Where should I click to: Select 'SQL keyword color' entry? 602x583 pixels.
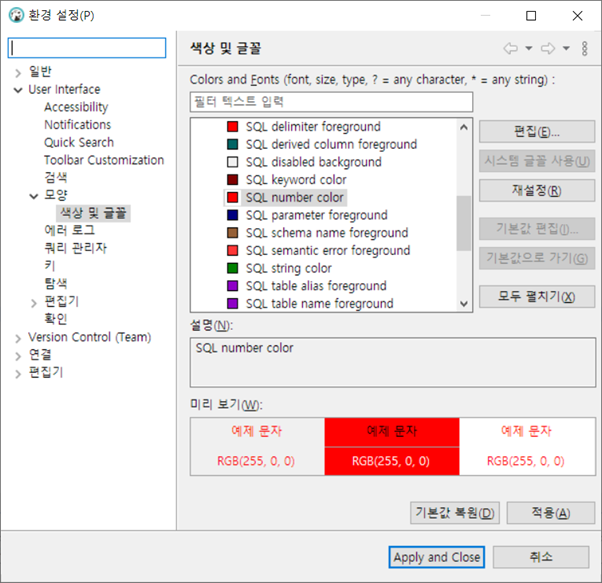pos(296,180)
